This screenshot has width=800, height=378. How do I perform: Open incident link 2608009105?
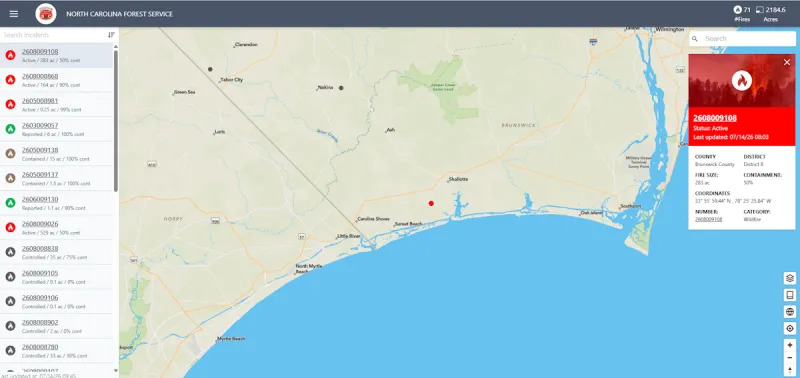40,273
